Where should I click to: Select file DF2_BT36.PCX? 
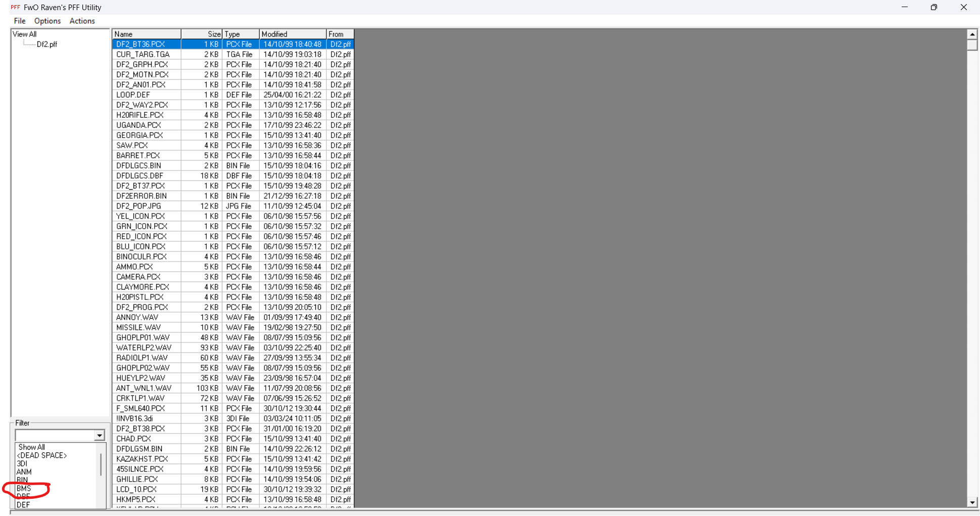coord(141,44)
